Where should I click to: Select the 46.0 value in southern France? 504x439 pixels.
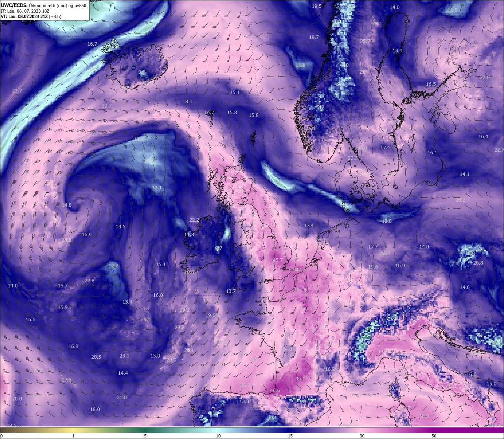300,379
